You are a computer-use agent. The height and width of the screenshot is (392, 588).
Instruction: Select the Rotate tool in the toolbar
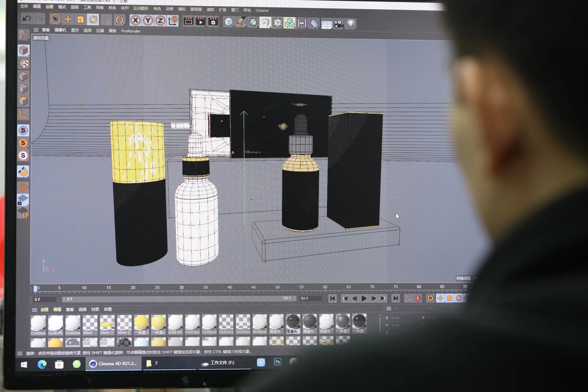(93, 20)
